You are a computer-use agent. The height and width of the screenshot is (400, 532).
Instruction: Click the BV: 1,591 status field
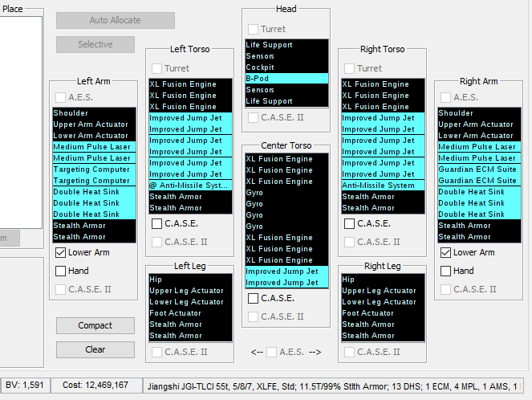click(x=25, y=386)
